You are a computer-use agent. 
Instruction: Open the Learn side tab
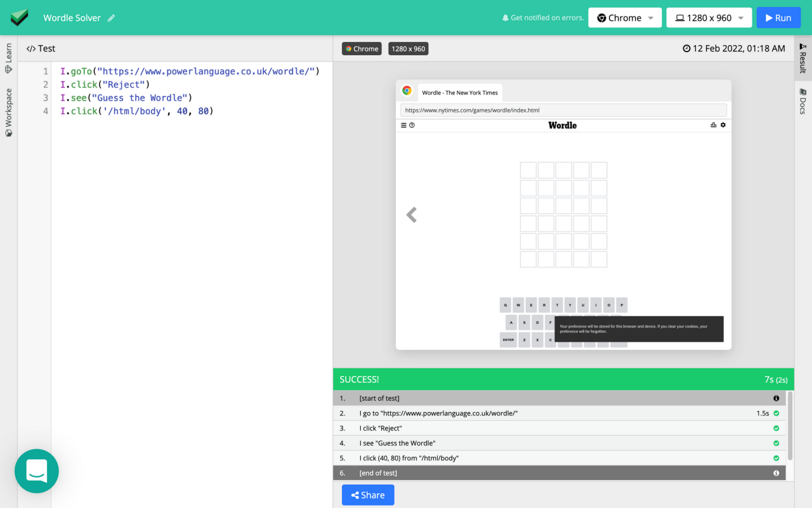coord(8,58)
